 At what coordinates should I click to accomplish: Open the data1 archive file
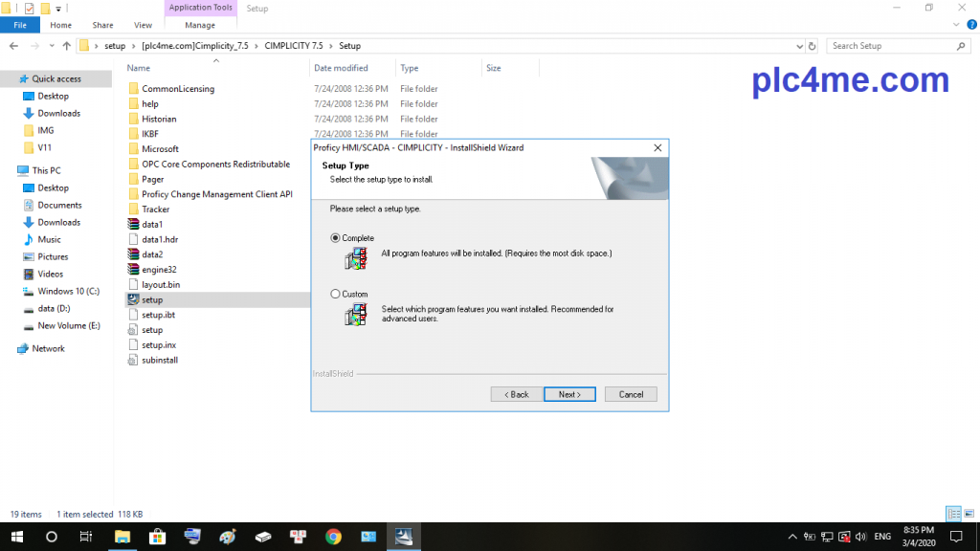pos(152,224)
